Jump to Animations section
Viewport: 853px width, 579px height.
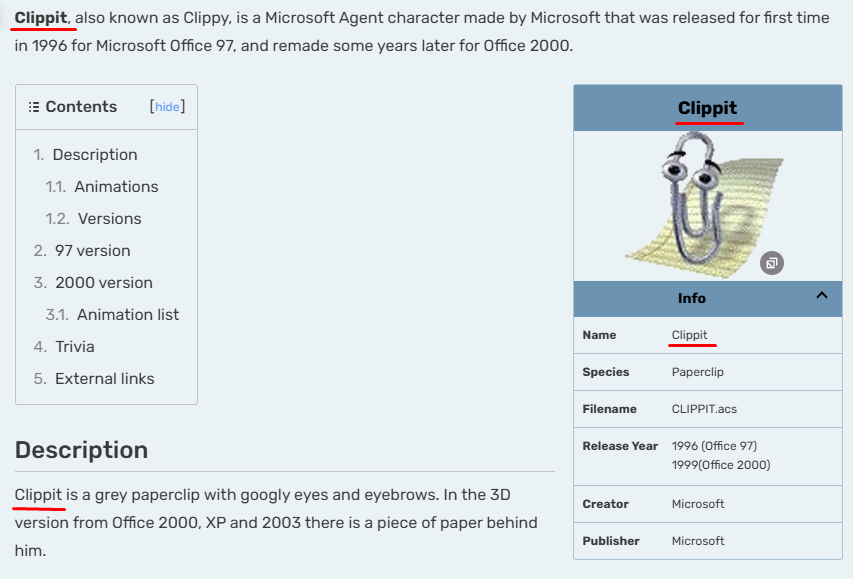point(116,187)
